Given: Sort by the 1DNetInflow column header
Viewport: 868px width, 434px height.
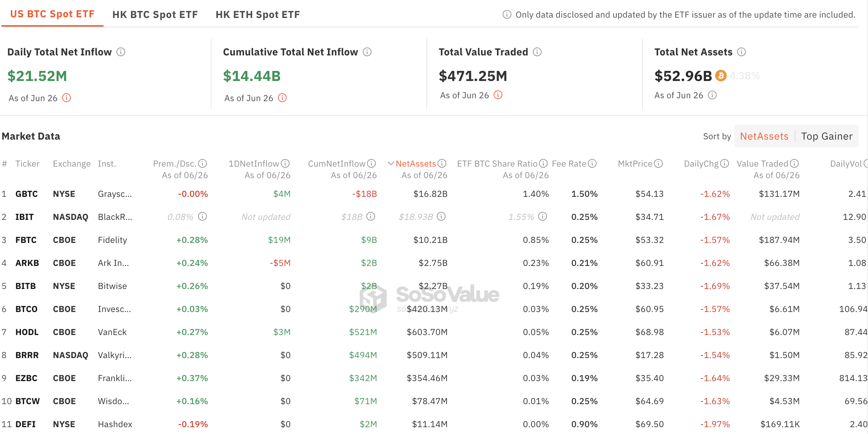Looking at the screenshot, I should click(x=254, y=164).
